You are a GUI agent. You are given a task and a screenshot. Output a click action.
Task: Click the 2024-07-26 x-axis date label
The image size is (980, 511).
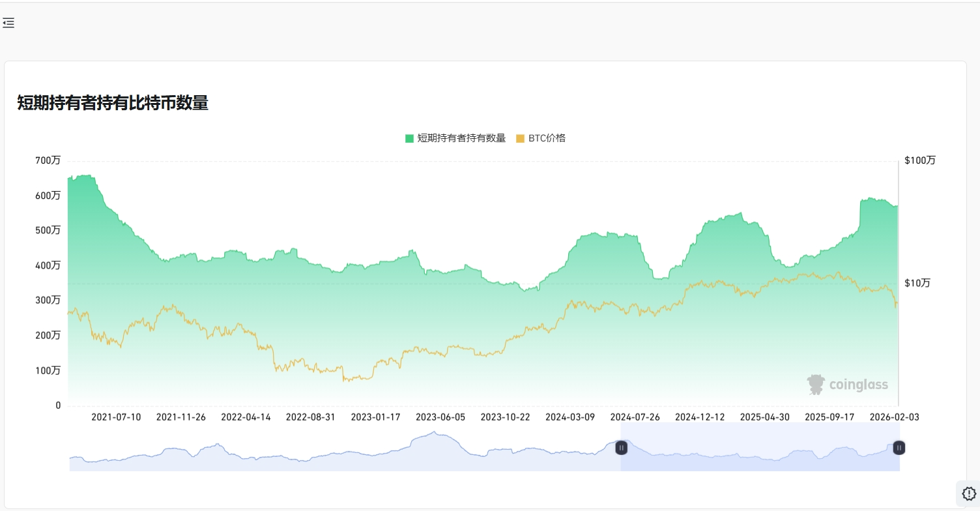[635, 417]
